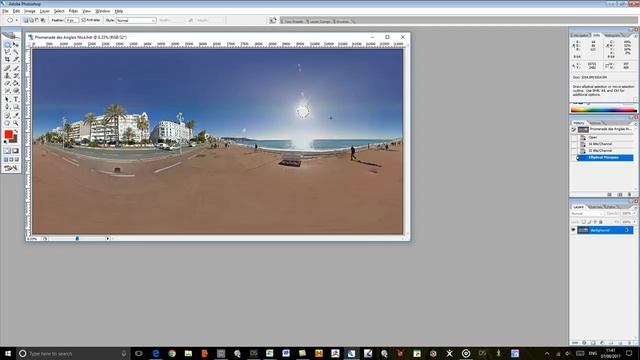
Task: Click the Windows Start button
Action: coord(7,353)
